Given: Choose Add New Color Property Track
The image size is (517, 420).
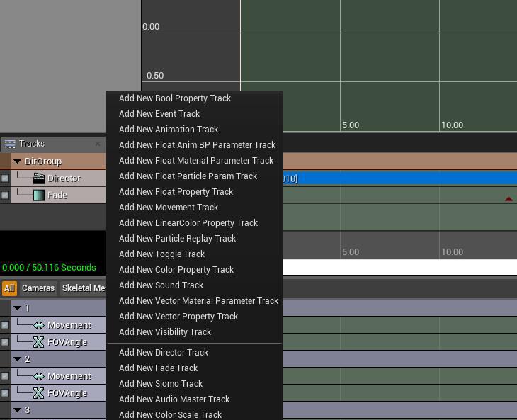Looking at the screenshot, I should click(x=194, y=269).
